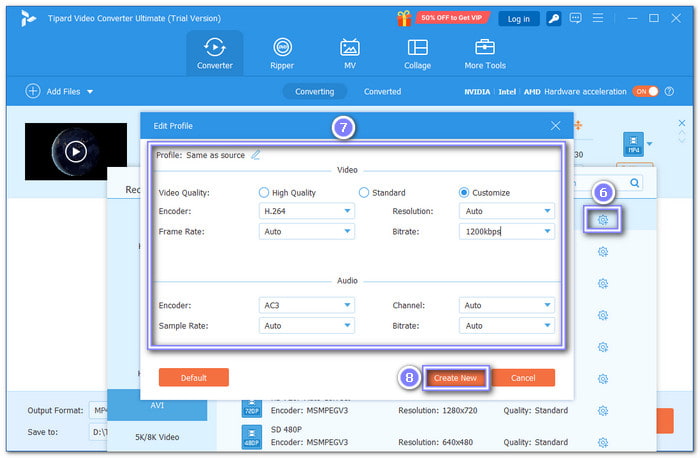This screenshot has width=700, height=458.
Task: Open the Converter tab
Action: pyautogui.click(x=215, y=54)
